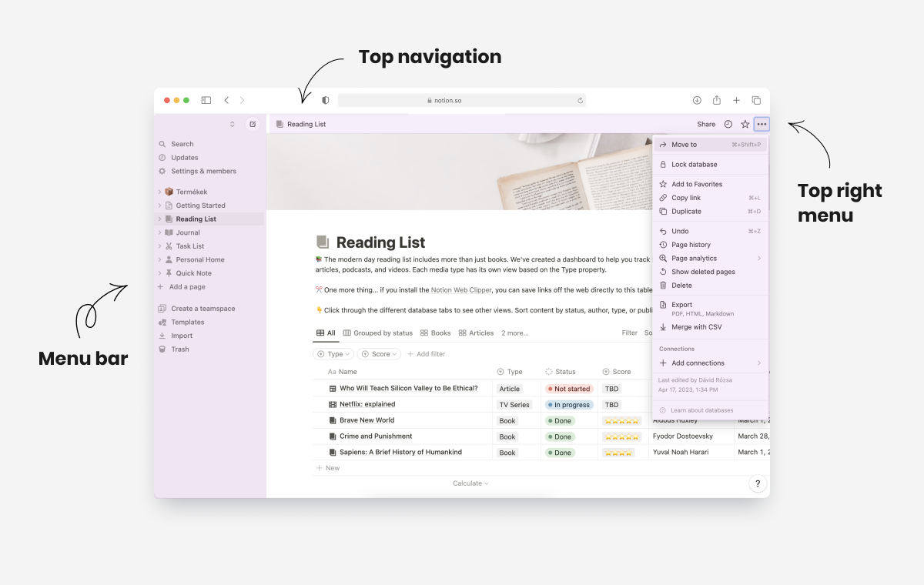Screen dimensions: 924x585
Task: Click New to add a table row
Action: (328, 468)
